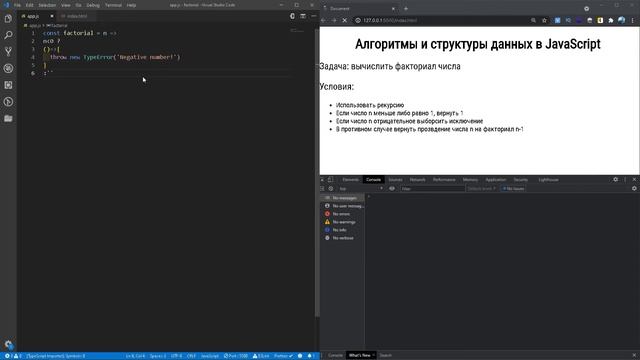
Task: Open the Console drawer tab at bottom
Action: tap(335, 356)
